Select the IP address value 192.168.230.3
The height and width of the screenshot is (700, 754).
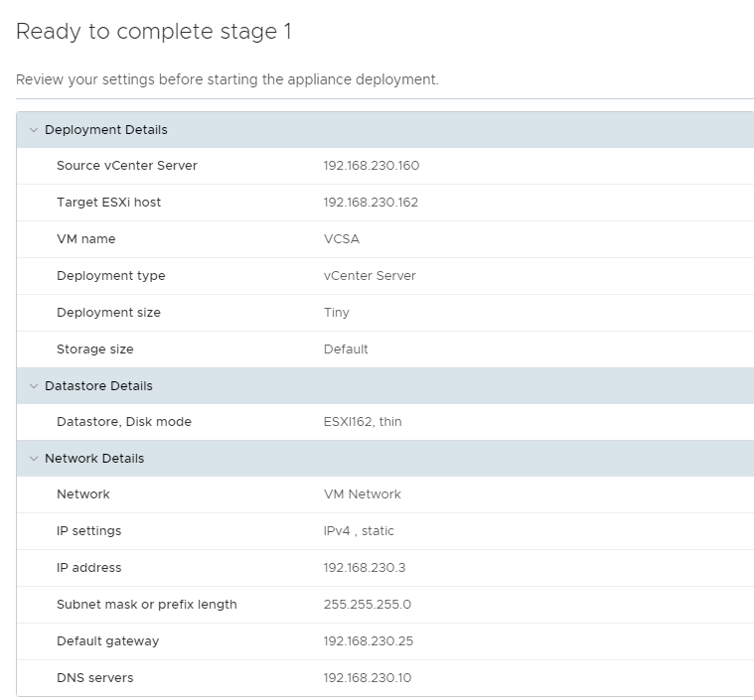click(364, 568)
